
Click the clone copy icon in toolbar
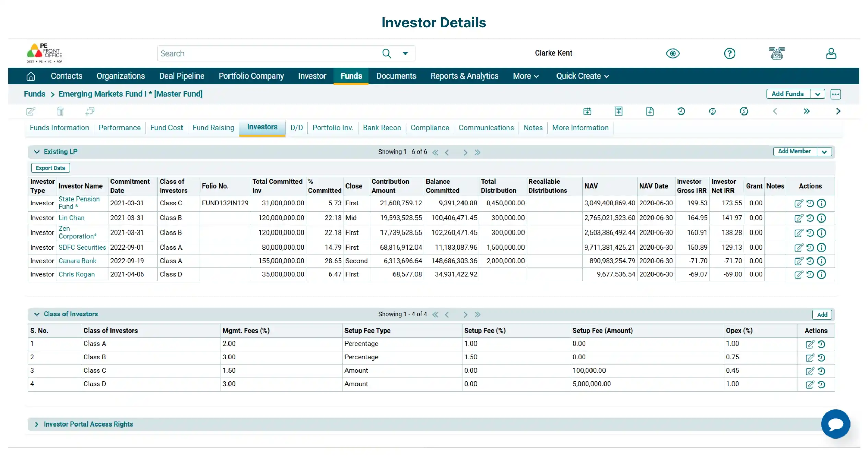pyautogui.click(x=90, y=111)
